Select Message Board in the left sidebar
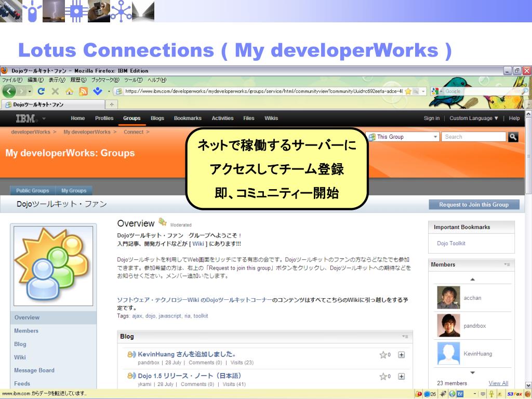The height and width of the screenshot is (399, 532). click(34, 370)
